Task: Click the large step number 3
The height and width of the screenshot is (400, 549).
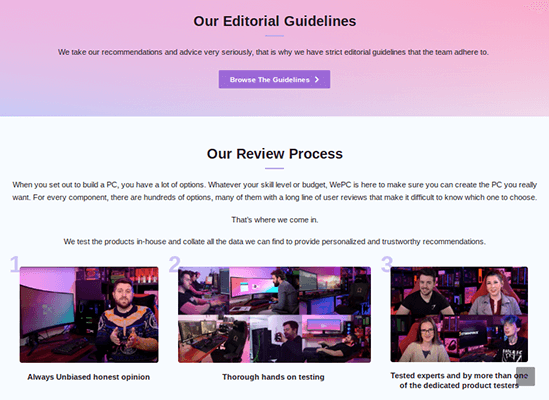Action: tap(387, 264)
